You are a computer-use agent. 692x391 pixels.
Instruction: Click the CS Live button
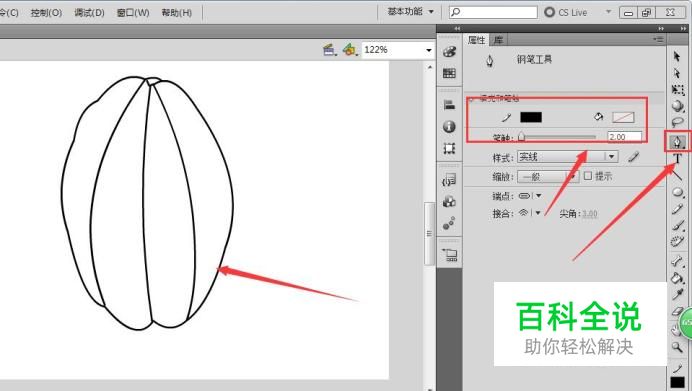click(566, 12)
